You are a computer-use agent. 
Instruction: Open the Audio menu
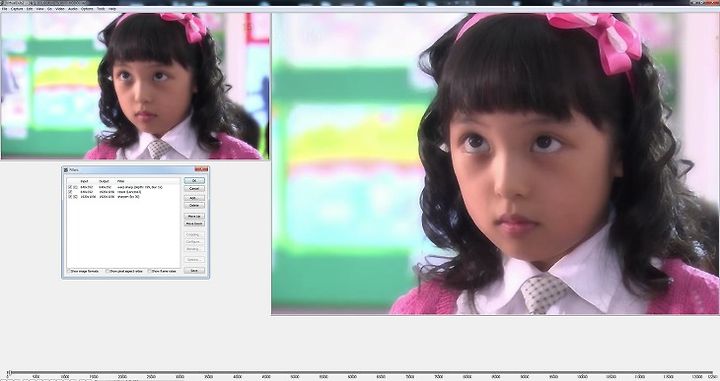73,9
